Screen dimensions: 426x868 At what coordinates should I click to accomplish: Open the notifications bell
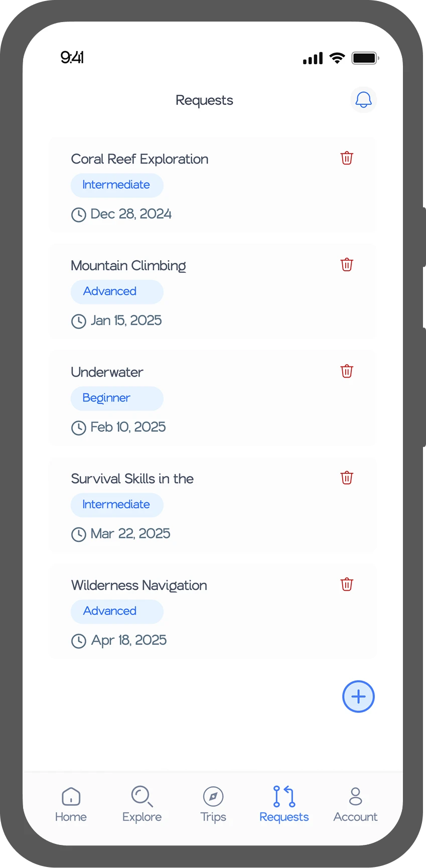tap(363, 100)
